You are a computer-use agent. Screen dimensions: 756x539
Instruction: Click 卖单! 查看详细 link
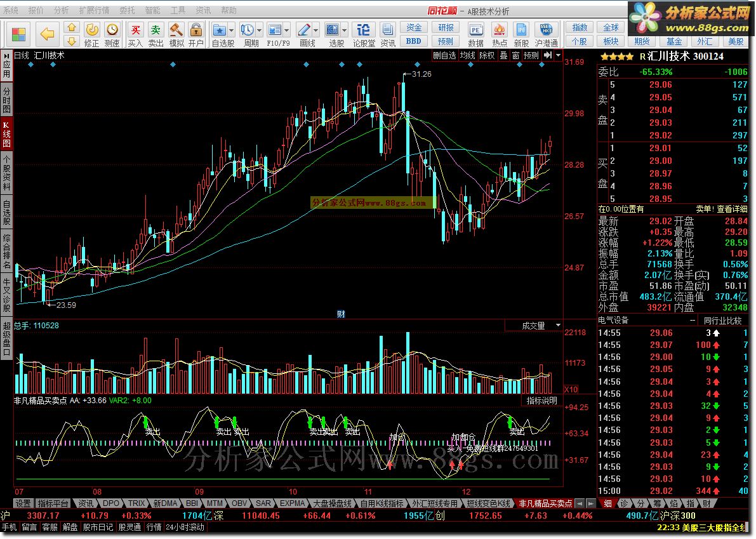721,210
